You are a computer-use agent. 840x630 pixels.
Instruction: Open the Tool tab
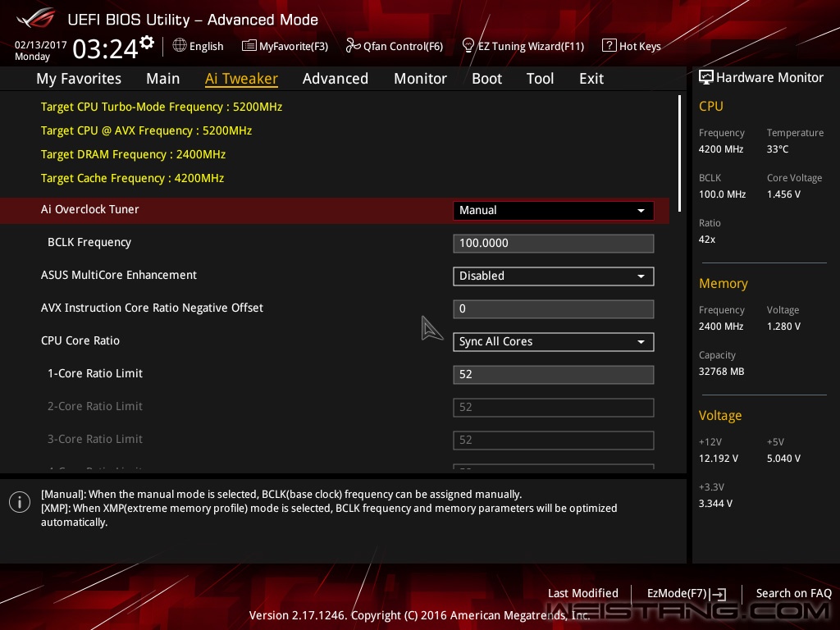click(x=540, y=79)
